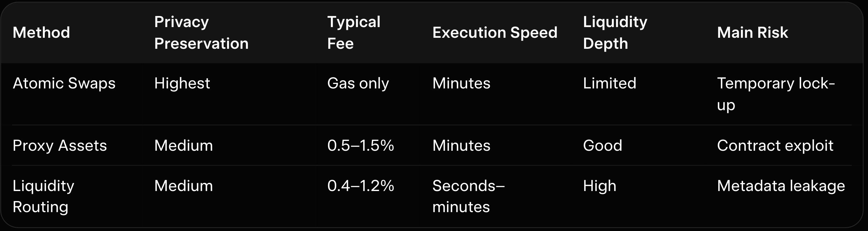Select the Atomic Swaps row label
The width and height of the screenshot is (868, 231).
tap(64, 83)
